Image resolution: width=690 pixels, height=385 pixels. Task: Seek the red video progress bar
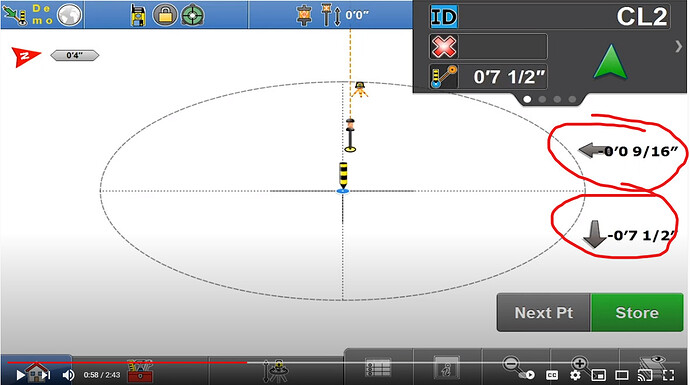[x=127, y=363]
